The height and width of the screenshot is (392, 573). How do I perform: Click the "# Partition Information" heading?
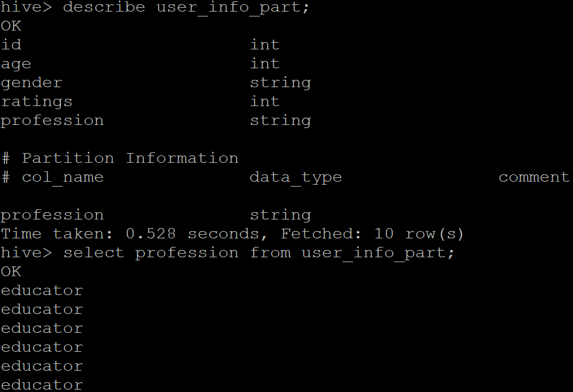[119, 159]
